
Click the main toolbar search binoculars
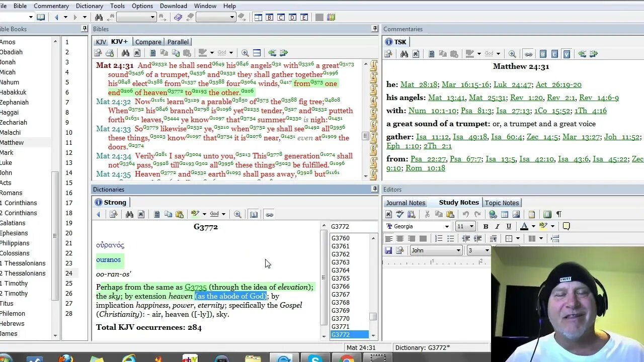pos(99,17)
